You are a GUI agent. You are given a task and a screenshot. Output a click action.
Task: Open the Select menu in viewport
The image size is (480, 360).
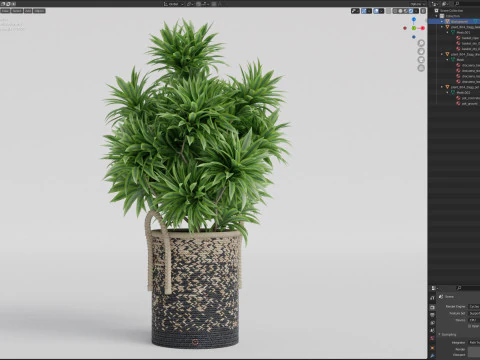[x=17, y=11]
